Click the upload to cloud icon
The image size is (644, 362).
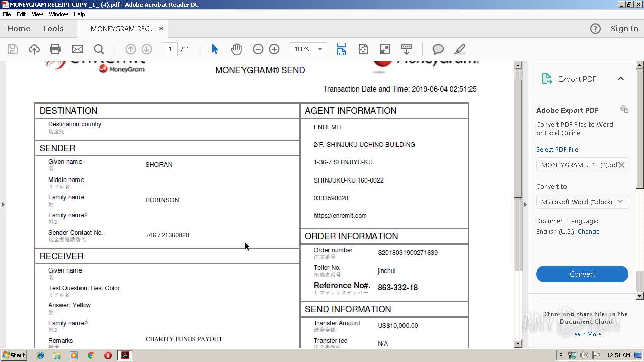pos(34,49)
